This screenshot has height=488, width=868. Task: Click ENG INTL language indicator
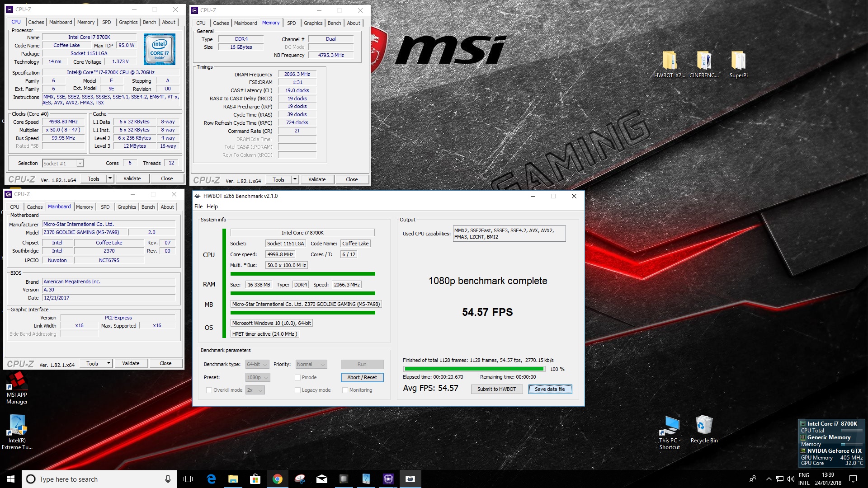click(804, 479)
